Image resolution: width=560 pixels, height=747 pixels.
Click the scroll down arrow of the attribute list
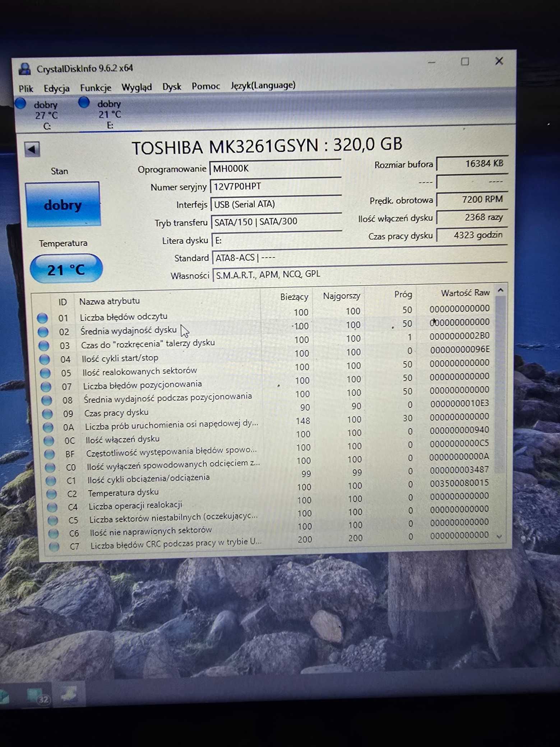tap(499, 536)
